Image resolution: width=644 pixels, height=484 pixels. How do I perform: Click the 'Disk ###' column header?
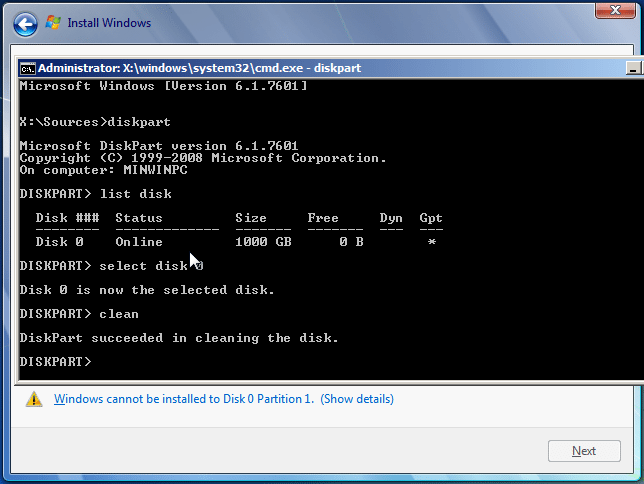[x=67, y=218]
